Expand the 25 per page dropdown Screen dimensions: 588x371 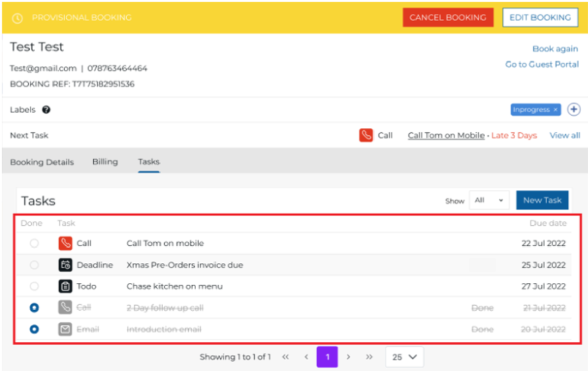404,357
